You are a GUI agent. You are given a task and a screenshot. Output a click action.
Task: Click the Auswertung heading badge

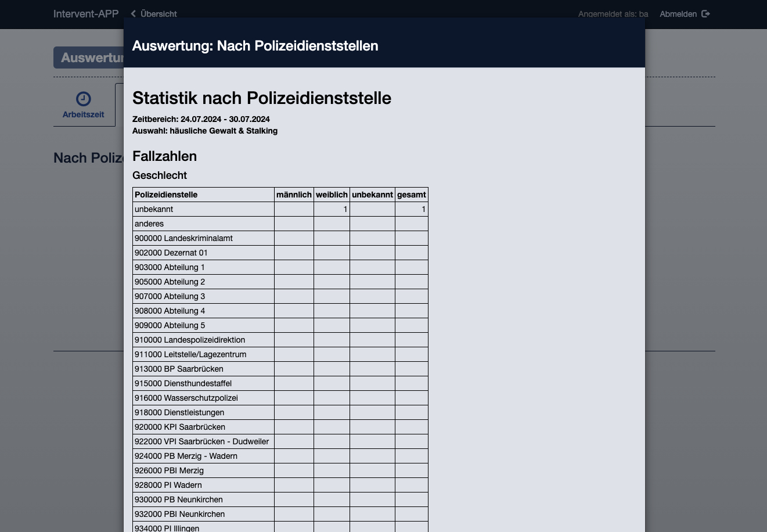click(89, 58)
